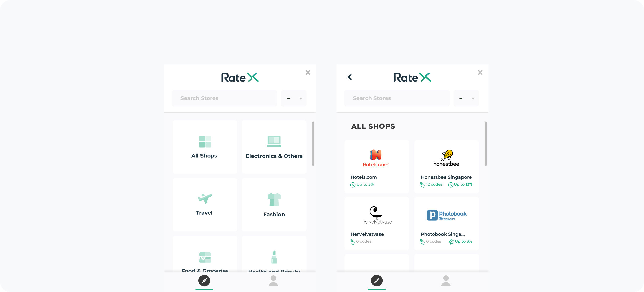
Task: Select Health and Beauty lipstick icon
Action: click(274, 257)
